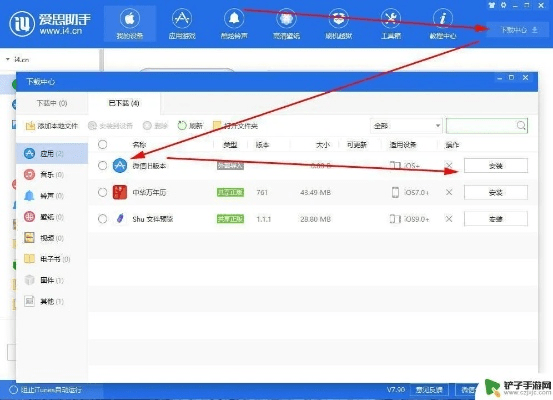This screenshot has height=400, width=553.
Task: Open the 教程中心 tutorial icon
Action: click(x=443, y=18)
